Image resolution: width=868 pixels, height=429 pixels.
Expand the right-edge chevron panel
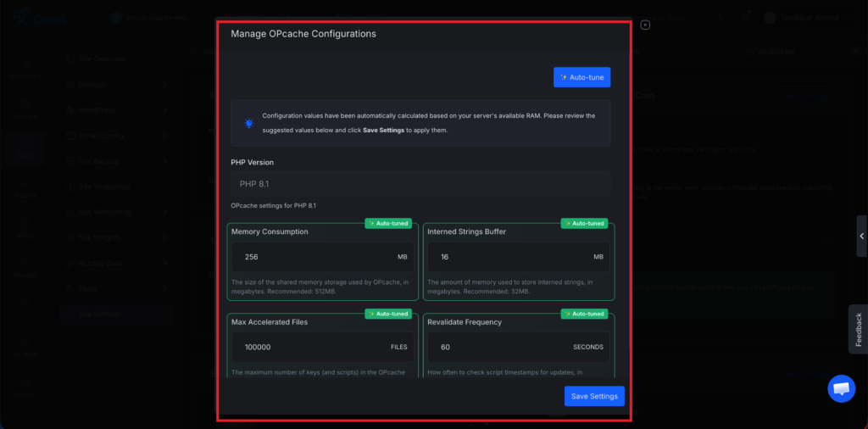click(x=861, y=237)
